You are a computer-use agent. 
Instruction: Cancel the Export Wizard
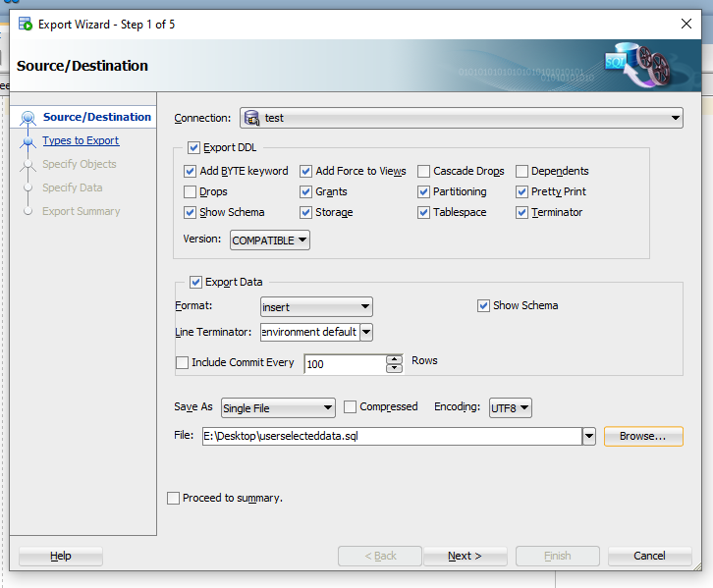649,556
